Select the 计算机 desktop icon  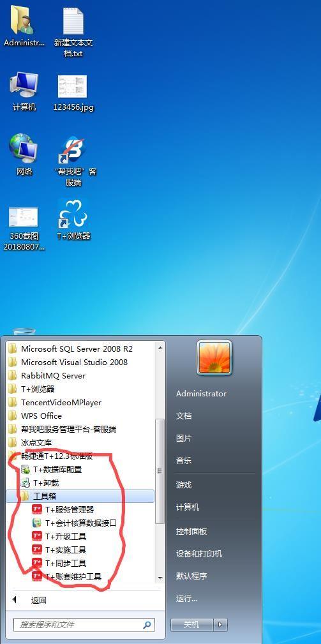click(24, 91)
